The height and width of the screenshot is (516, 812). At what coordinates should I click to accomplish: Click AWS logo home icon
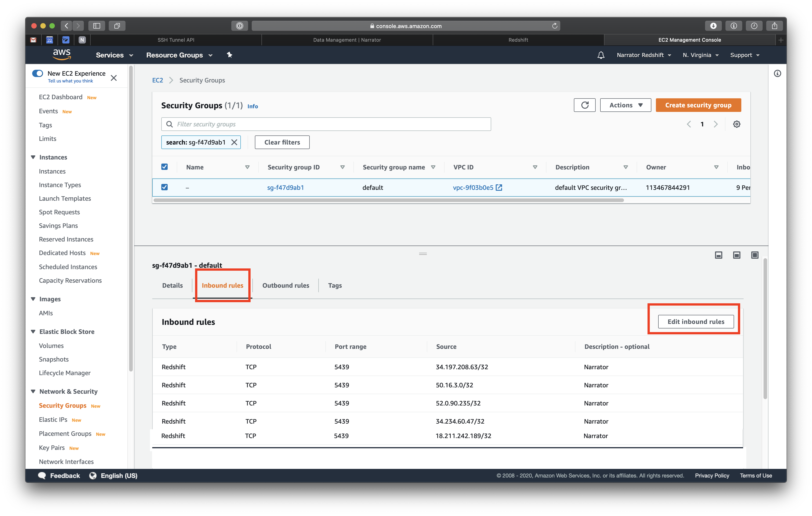62,54
